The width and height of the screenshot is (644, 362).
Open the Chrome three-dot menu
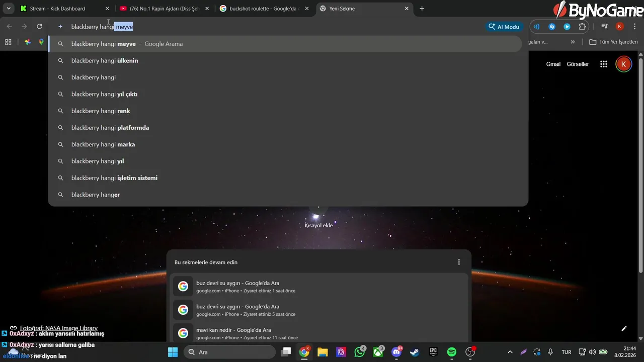[635, 27]
